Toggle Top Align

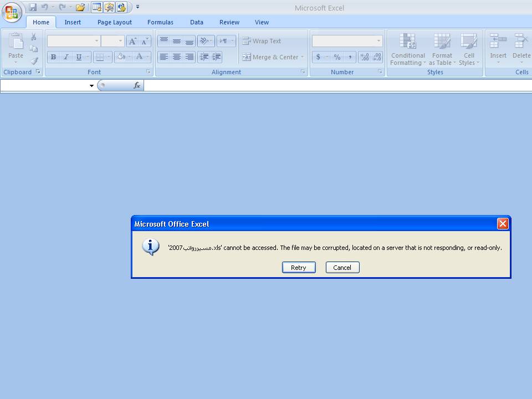[164, 41]
